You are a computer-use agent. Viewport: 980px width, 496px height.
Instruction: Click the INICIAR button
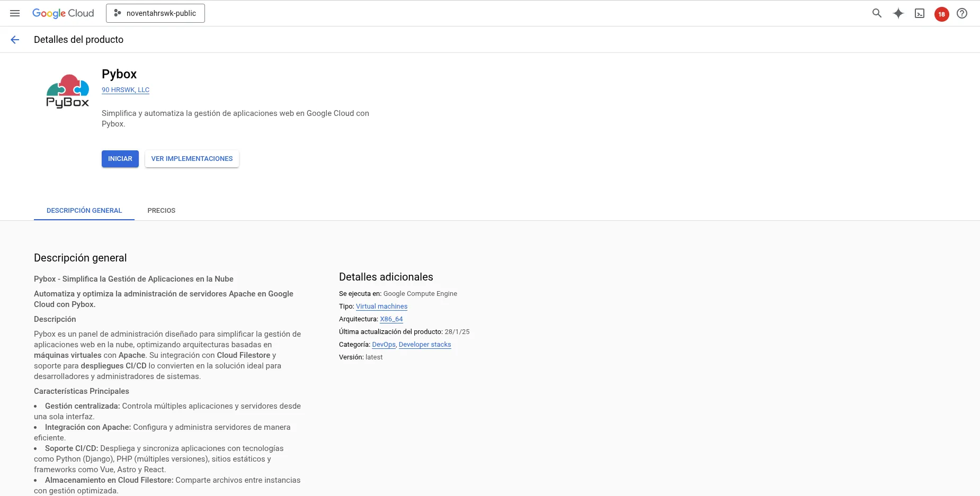[x=120, y=159]
